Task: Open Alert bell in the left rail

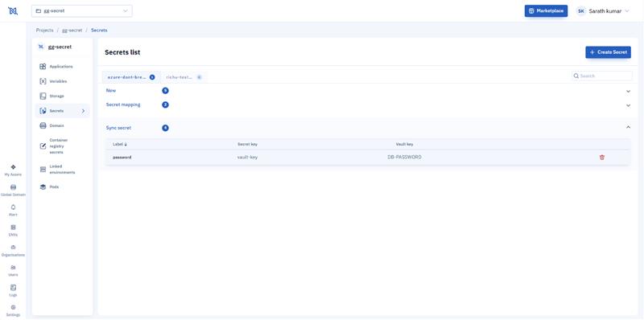Action: coord(13,210)
